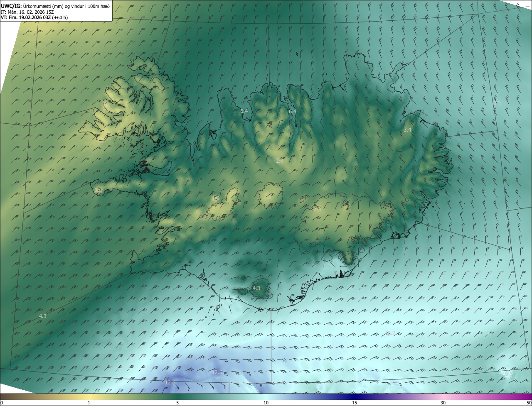The image size is (532, 406).
Task: Click the '0' tick on the color scale
Action: (x=2, y=403)
